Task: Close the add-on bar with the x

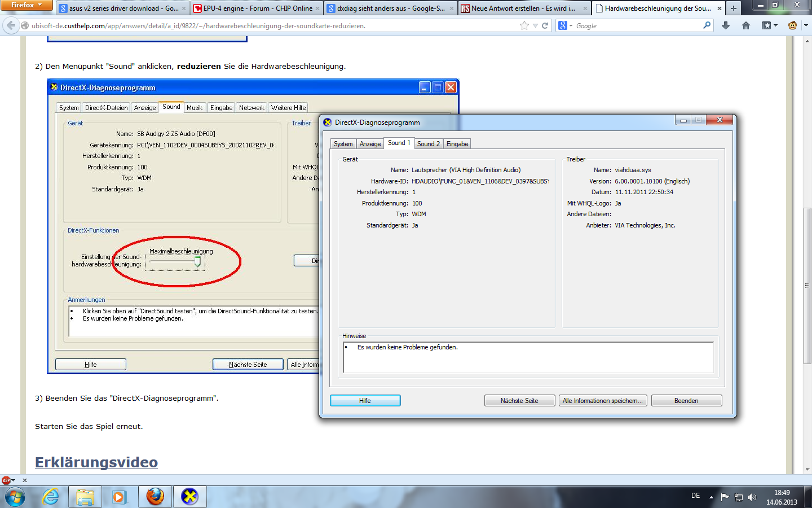Action: click(25, 480)
